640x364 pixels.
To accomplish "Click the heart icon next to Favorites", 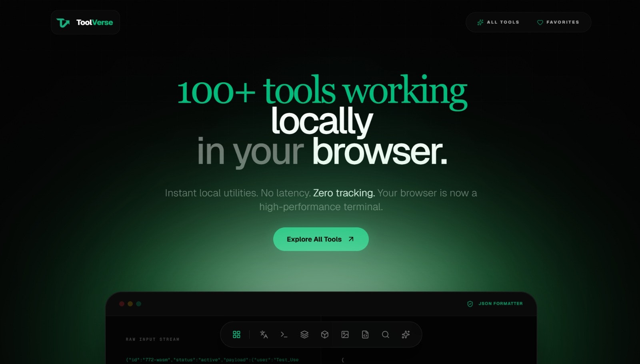I will pyautogui.click(x=540, y=22).
